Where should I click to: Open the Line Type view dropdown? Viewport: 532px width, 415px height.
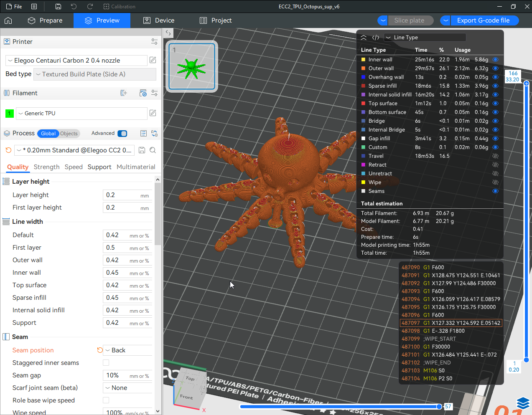pos(424,38)
